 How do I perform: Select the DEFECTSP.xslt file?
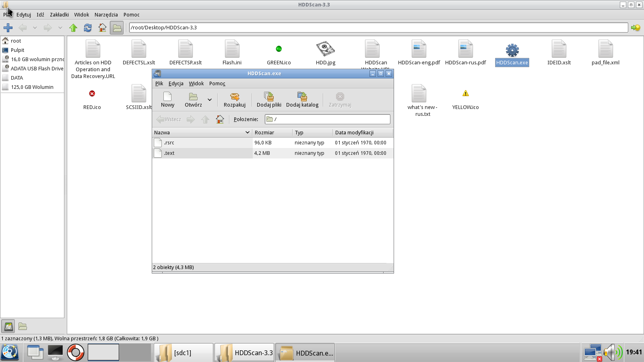pos(186,53)
